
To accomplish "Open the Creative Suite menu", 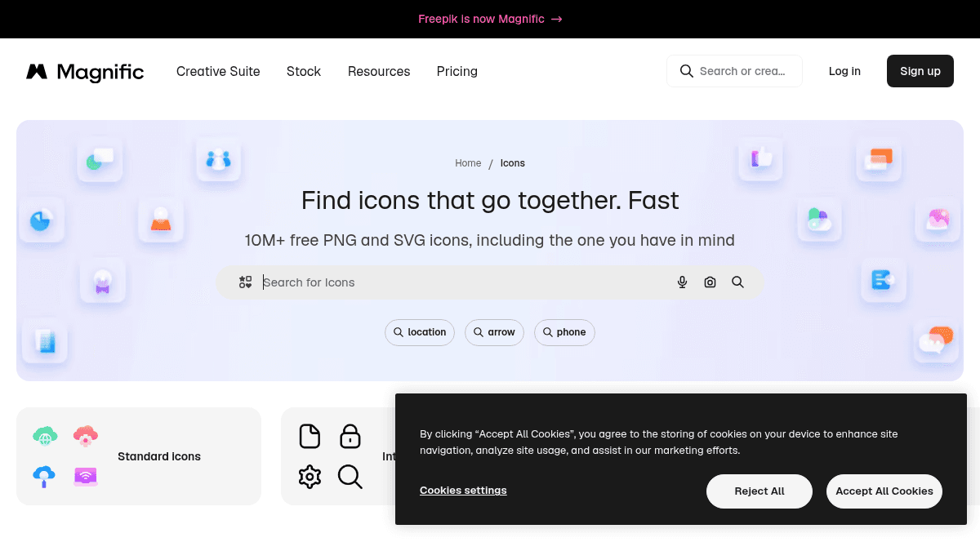I will tap(218, 72).
